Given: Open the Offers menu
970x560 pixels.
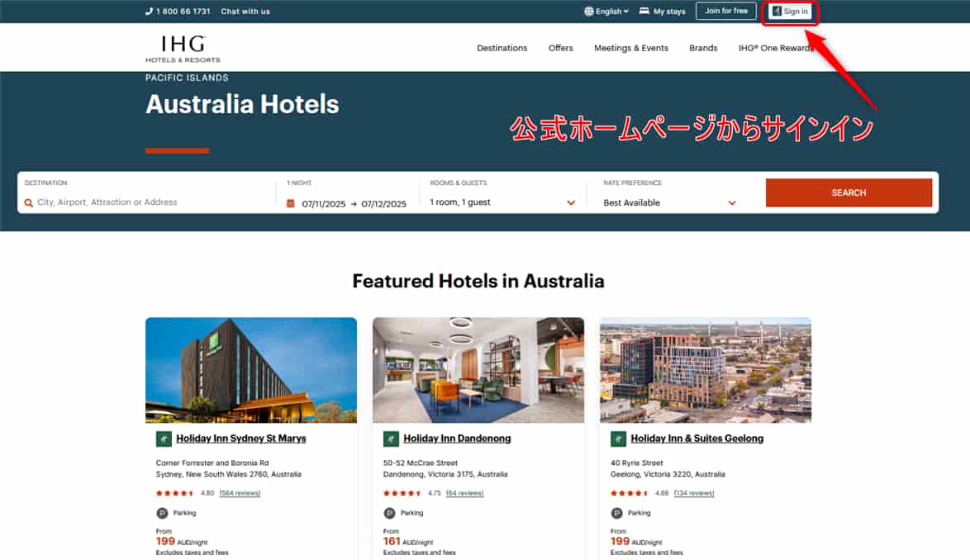Looking at the screenshot, I should pos(560,48).
